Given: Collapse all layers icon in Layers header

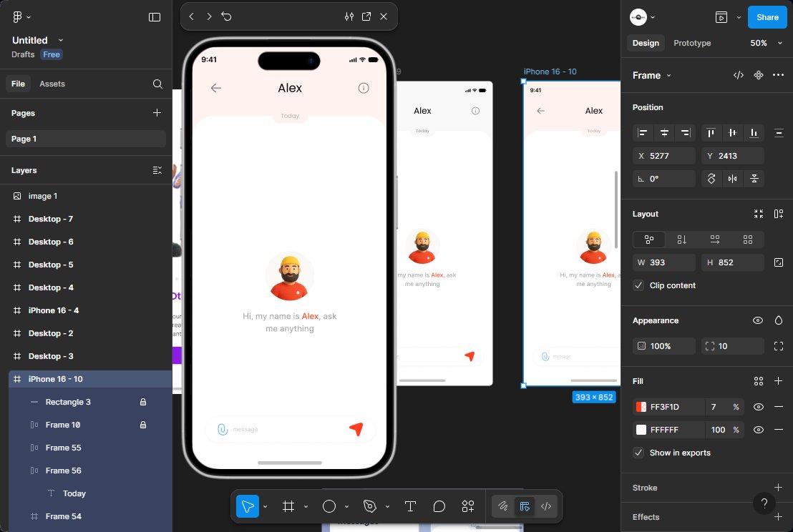Looking at the screenshot, I should tap(157, 170).
